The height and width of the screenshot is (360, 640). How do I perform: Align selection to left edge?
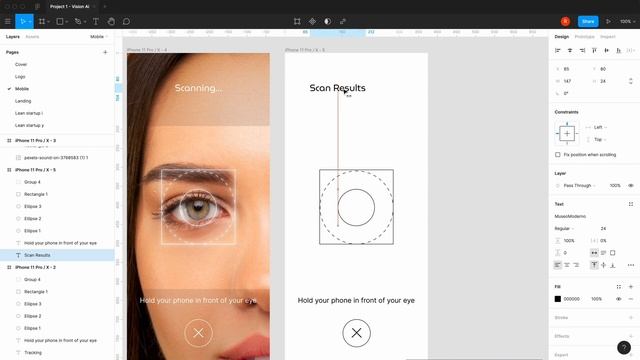pos(558,50)
